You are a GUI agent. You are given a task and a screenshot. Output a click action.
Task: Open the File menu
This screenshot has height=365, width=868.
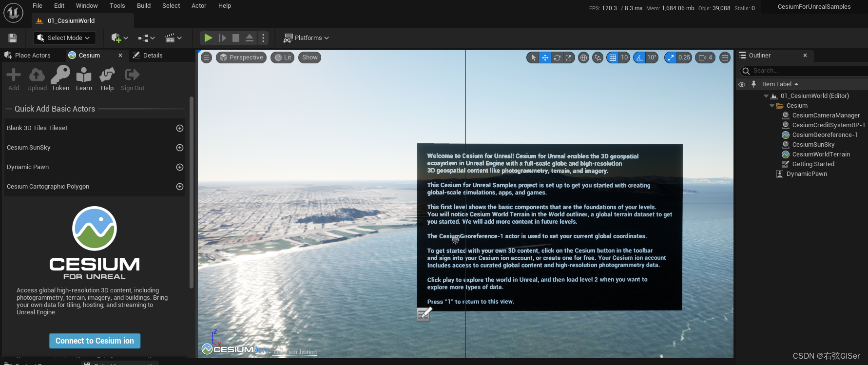tap(38, 6)
